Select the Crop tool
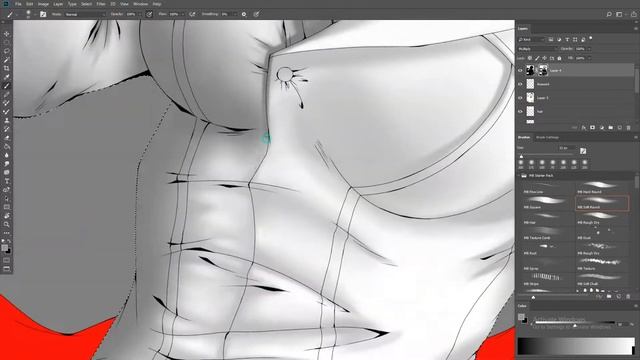This screenshot has width=640, height=360. pos(7,69)
